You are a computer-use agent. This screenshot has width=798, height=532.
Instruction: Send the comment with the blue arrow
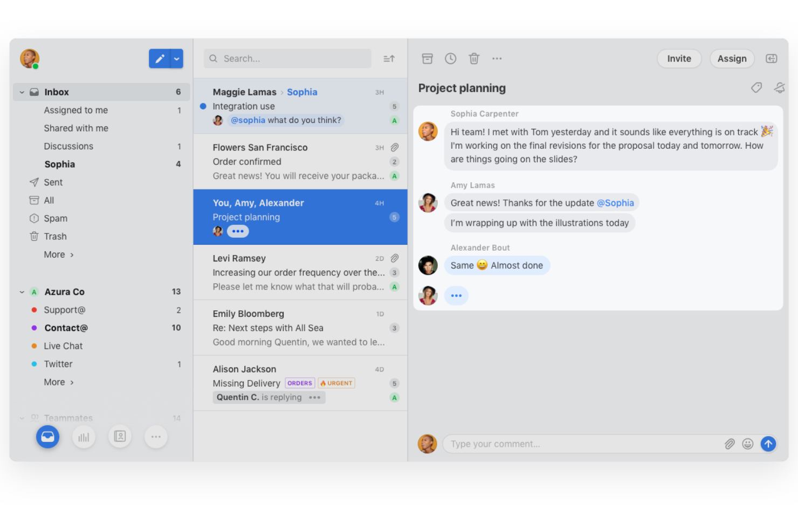coord(768,444)
